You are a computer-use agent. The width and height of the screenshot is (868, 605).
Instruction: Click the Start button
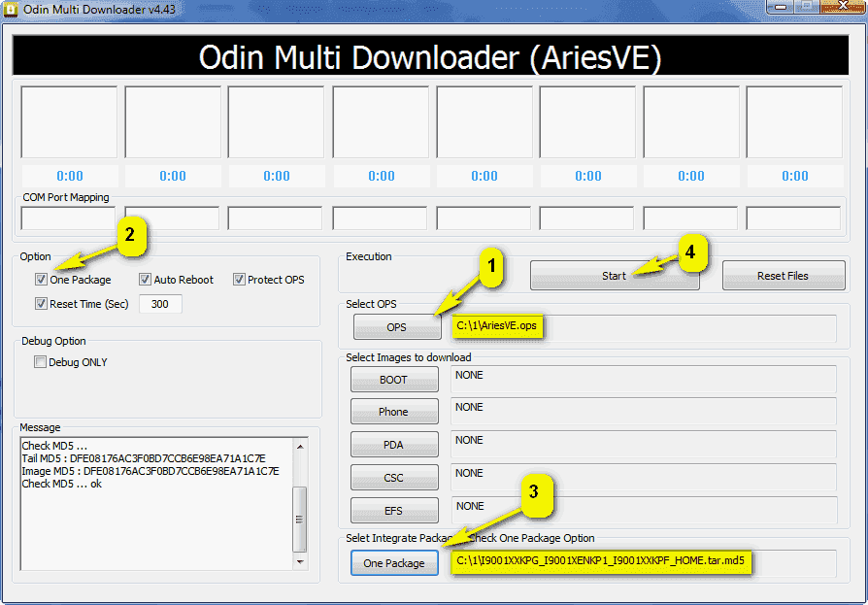coord(615,276)
